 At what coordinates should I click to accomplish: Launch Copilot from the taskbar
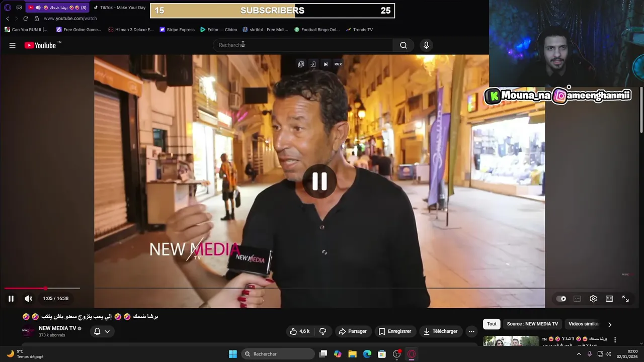tap(338, 354)
